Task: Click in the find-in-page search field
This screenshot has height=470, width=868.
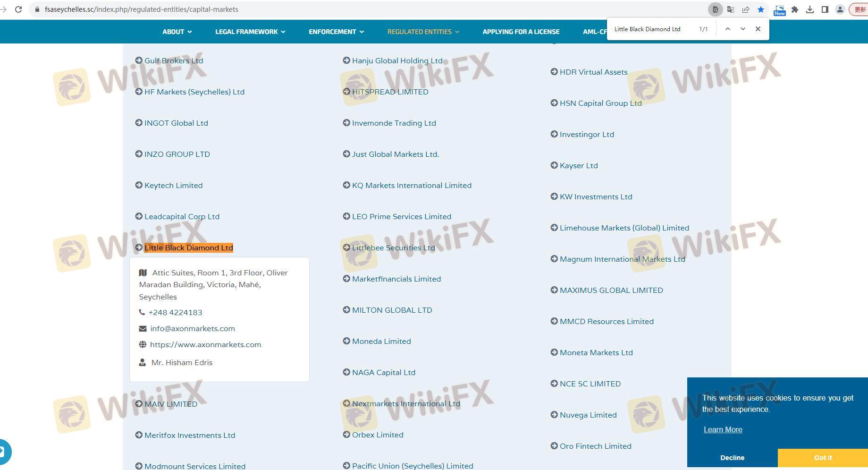Action: pyautogui.click(x=651, y=29)
